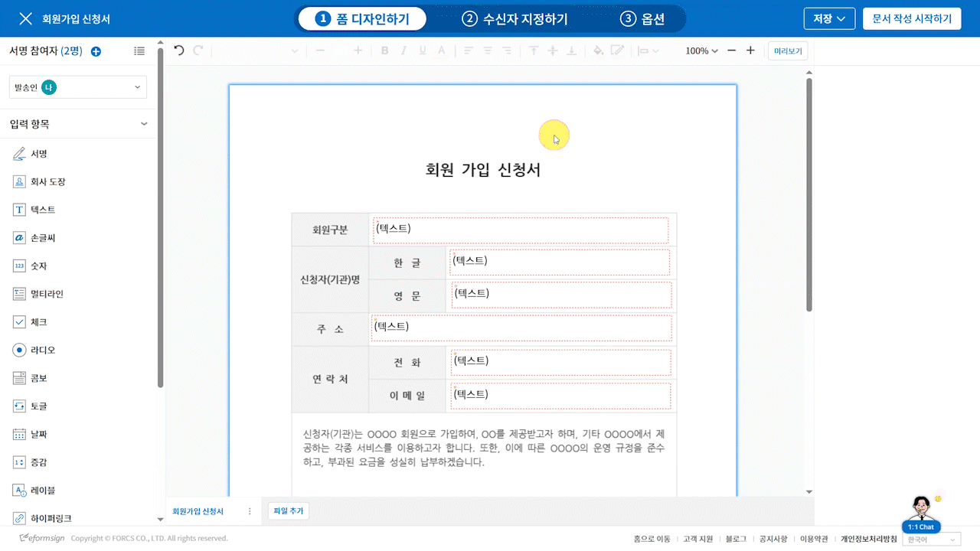Image resolution: width=980 pixels, height=551 pixels.
Task: Toggle bold formatting
Action: click(x=384, y=51)
